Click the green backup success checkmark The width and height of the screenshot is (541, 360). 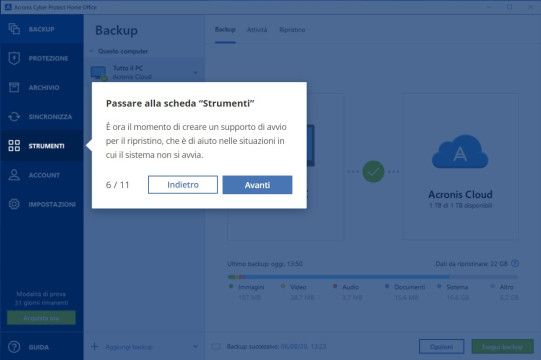tap(373, 172)
